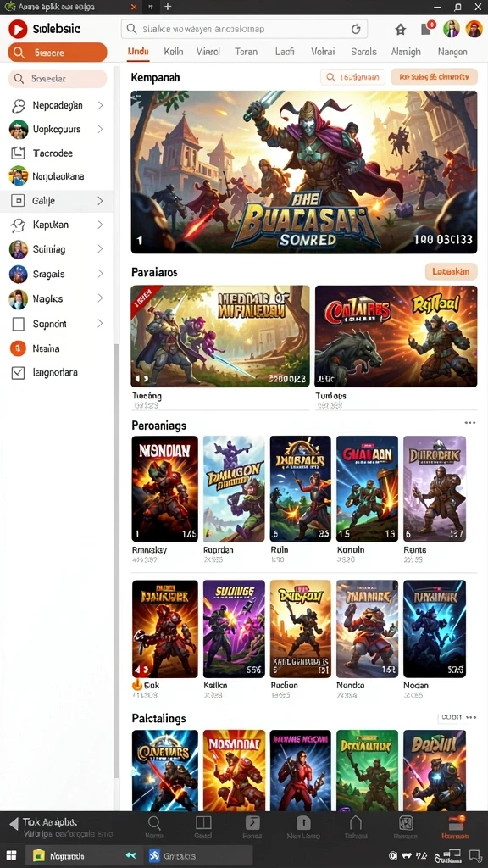Click the back arrow in the bottom bar

pyautogui.click(x=14, y=824)
